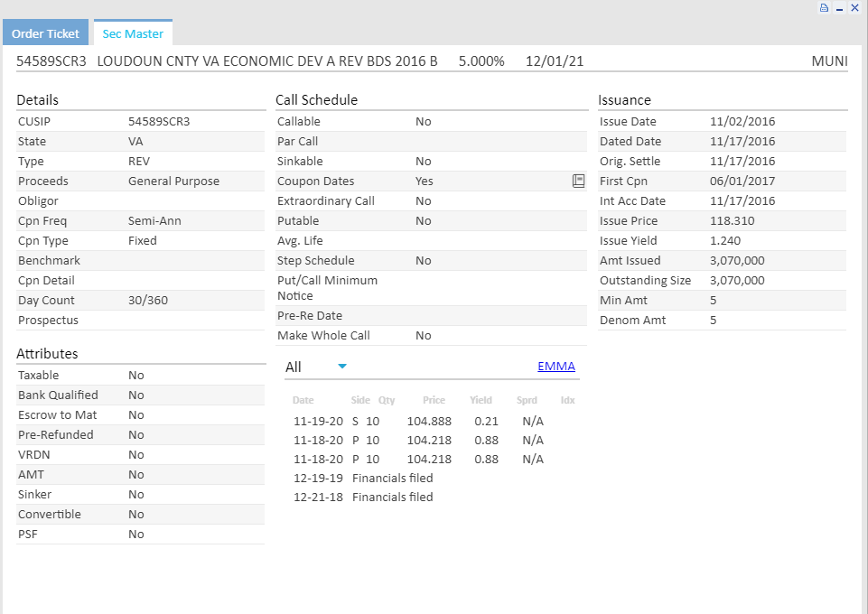Click the Call Schedule section heading
The height and width of the screenshot is (614, 868).
[317, 99]
